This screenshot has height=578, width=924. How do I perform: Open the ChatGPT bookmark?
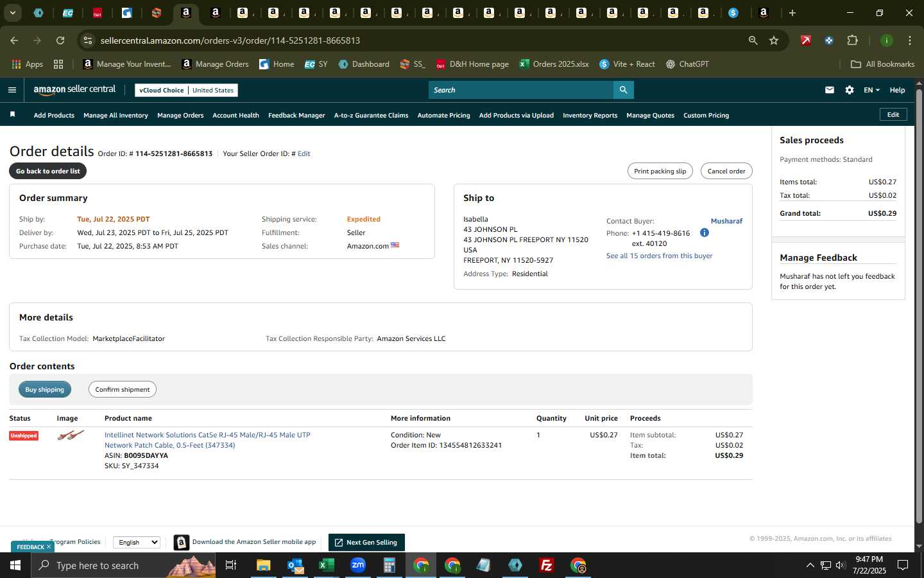687,64
